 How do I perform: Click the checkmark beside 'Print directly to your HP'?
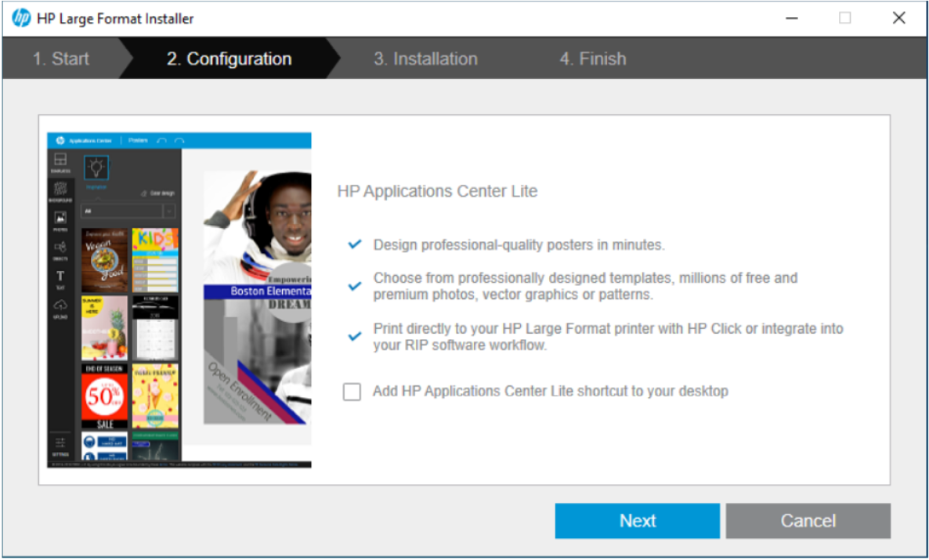click(x=355, y=337)
